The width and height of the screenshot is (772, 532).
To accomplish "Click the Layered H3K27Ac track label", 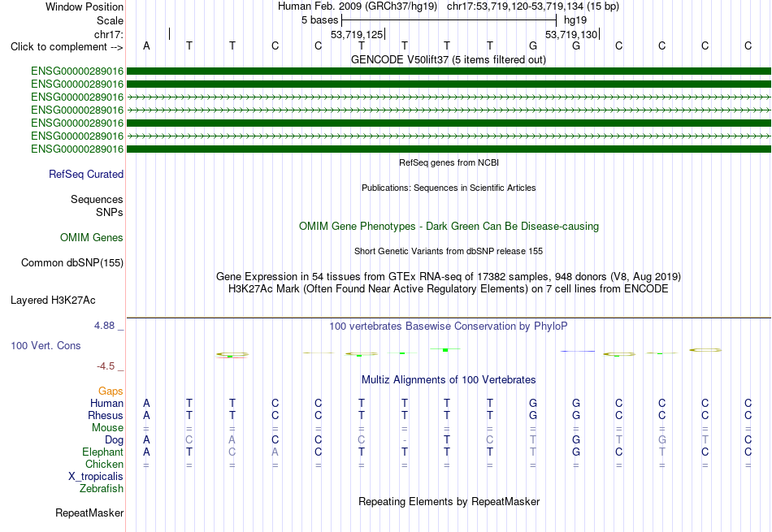I will 53,301.
